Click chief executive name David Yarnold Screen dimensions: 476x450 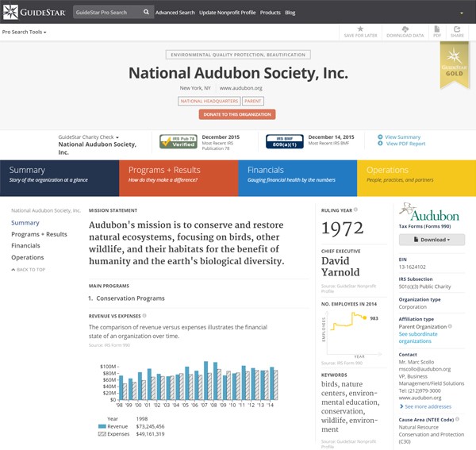(340, 267)
